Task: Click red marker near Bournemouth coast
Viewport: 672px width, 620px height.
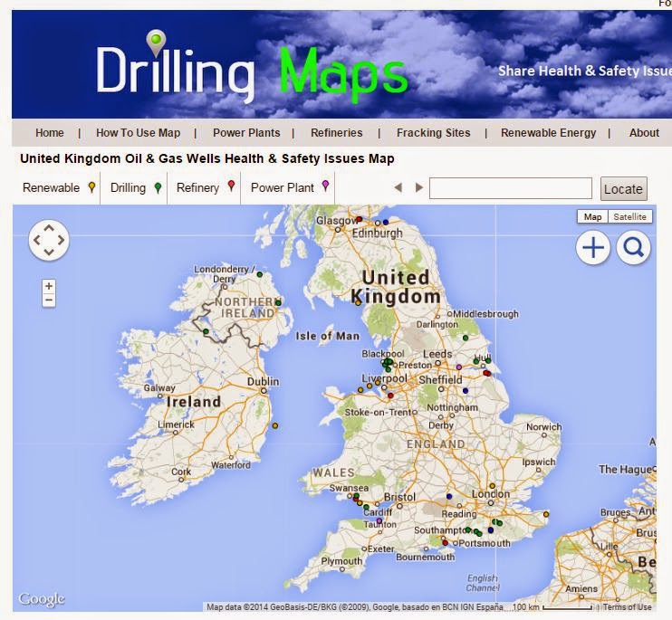Action: (x=445, y=543)
